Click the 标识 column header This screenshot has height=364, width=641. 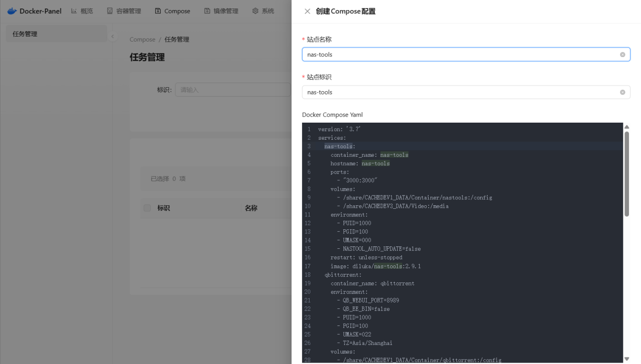click(x=164, y=208)
